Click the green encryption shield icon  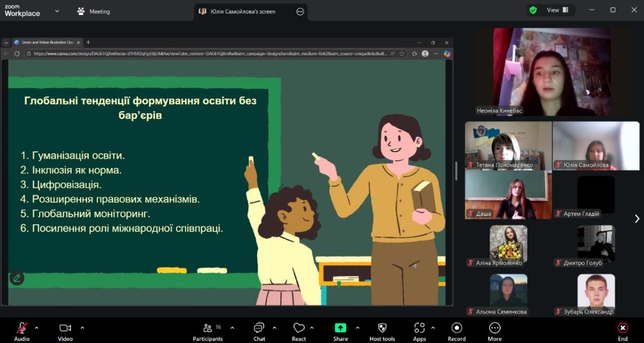click(533, 10)
